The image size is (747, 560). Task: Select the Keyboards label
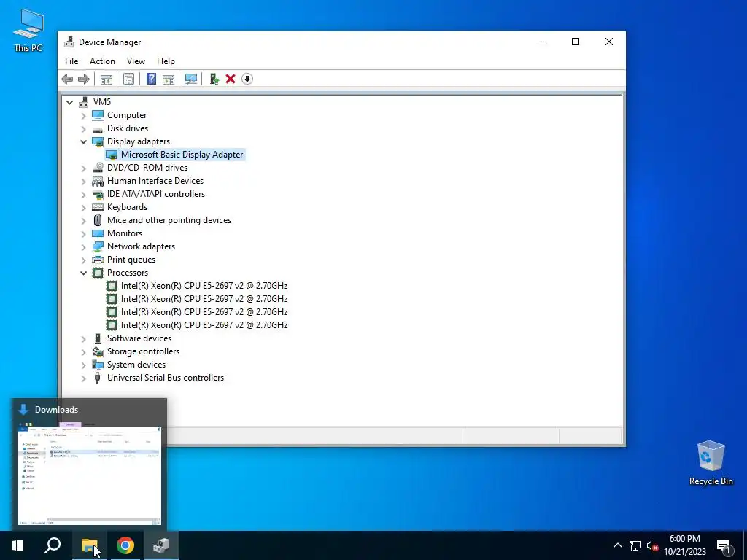tap(127, 207)
